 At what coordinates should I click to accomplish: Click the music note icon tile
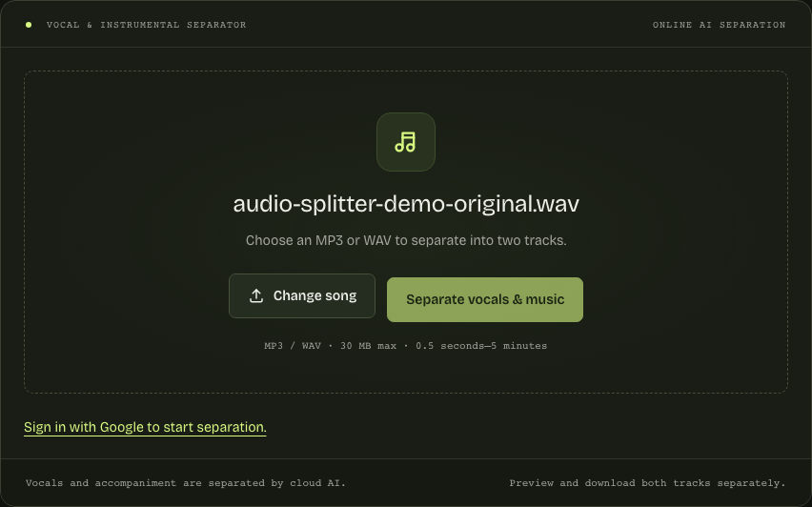405,142
